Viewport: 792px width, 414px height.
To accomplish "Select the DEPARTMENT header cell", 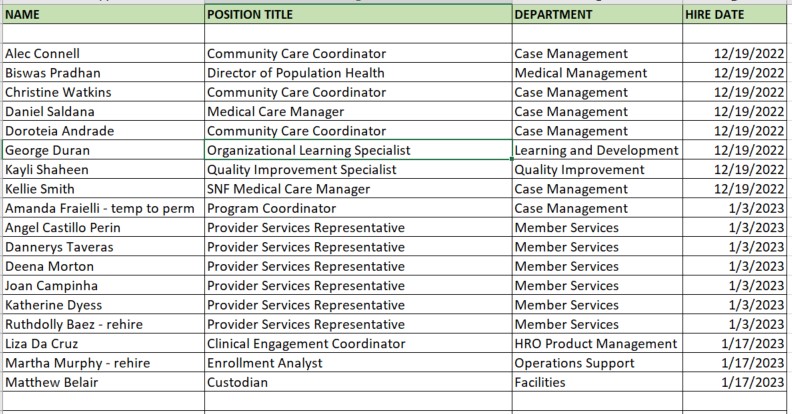I will (x=598, y=14).
